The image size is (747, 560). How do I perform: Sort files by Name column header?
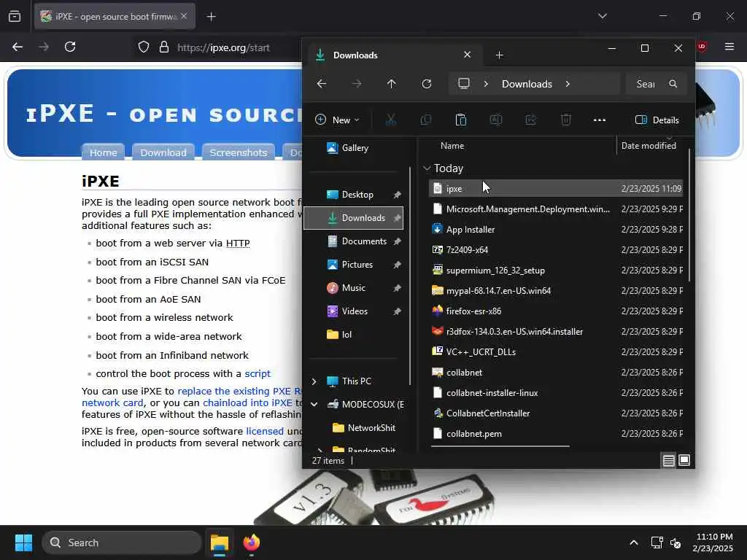pyautogui.click(x=452, y=146)
